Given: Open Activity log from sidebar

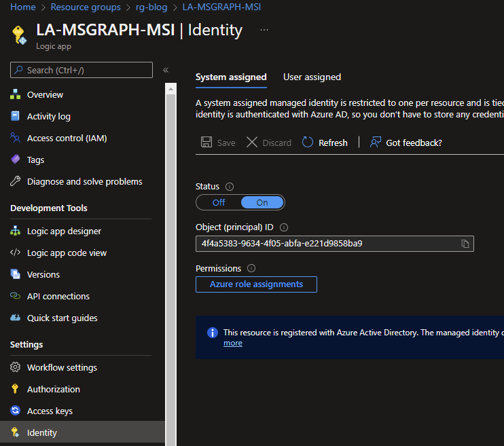Looking at the screenshot, I should [x=48, y=117].
